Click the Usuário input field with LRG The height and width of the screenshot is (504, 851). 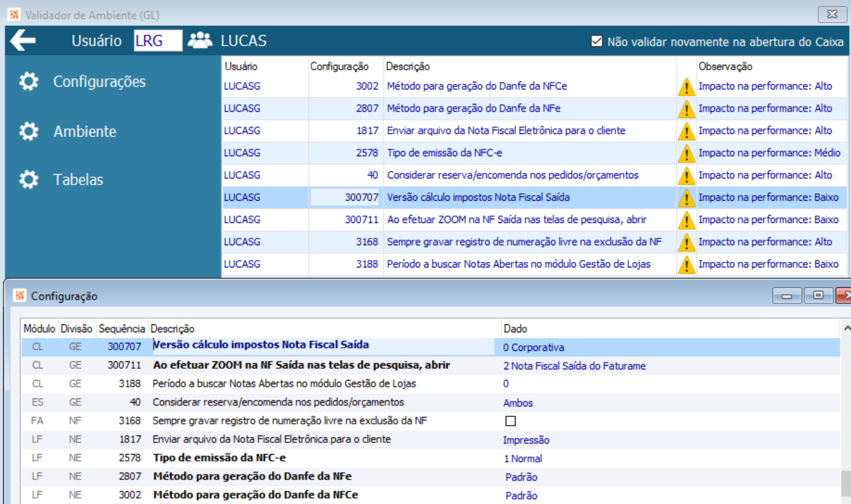pos(158,41)
